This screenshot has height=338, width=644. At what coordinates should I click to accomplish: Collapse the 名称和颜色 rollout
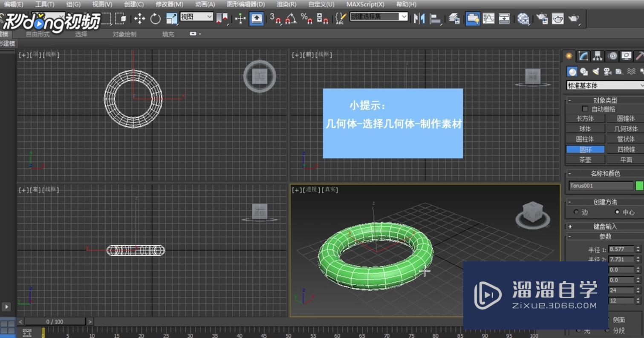(x=605, y=173)
